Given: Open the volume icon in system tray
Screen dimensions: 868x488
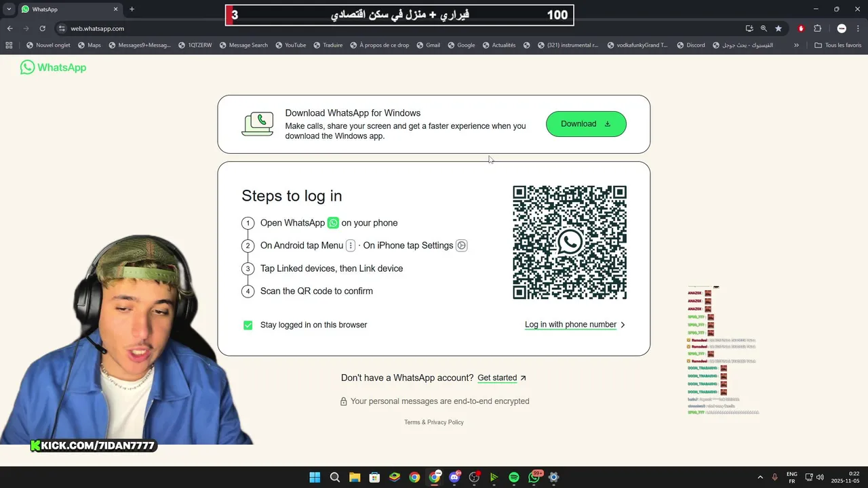Looking at the screenshot, I should click(821, 477).
